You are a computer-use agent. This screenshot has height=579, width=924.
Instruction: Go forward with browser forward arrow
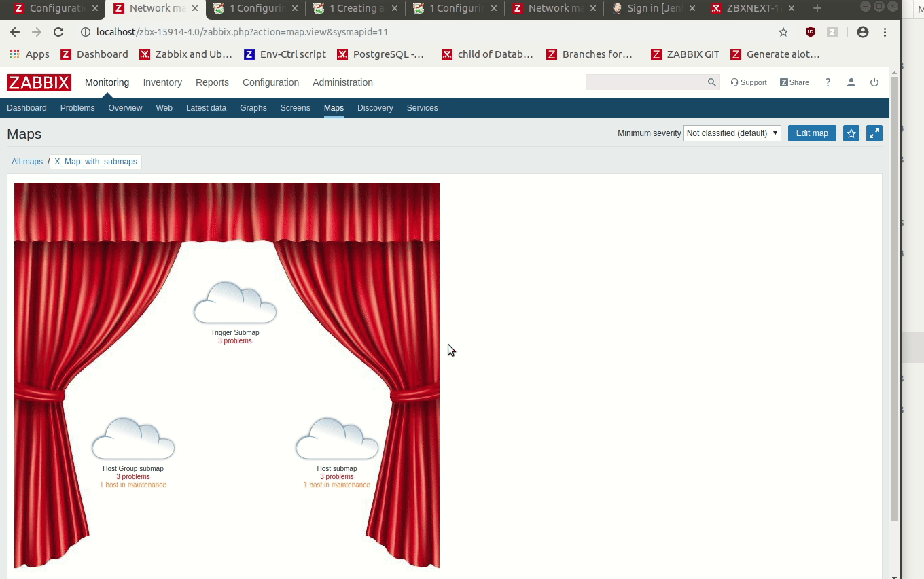(37, 32)
